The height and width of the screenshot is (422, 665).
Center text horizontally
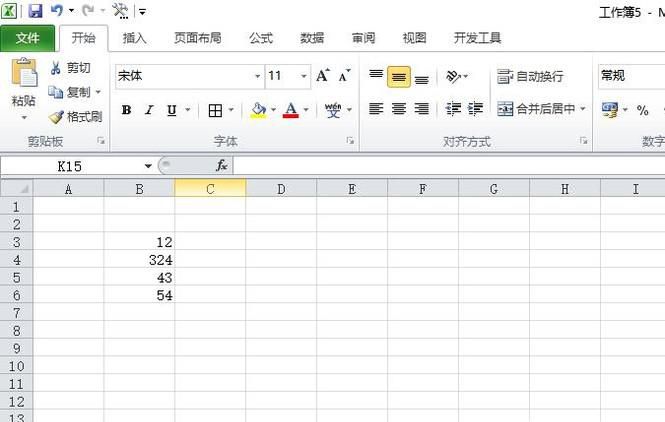[x=399, y=109]
